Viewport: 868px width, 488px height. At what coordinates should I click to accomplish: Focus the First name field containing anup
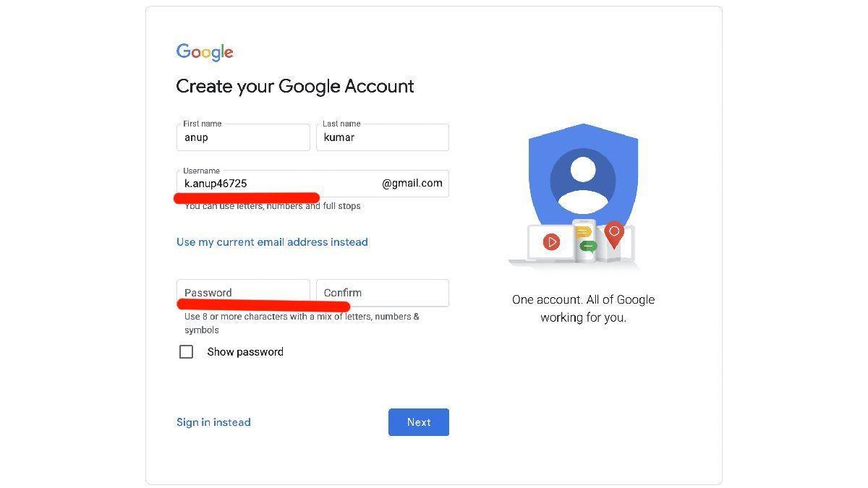(243, 137)
